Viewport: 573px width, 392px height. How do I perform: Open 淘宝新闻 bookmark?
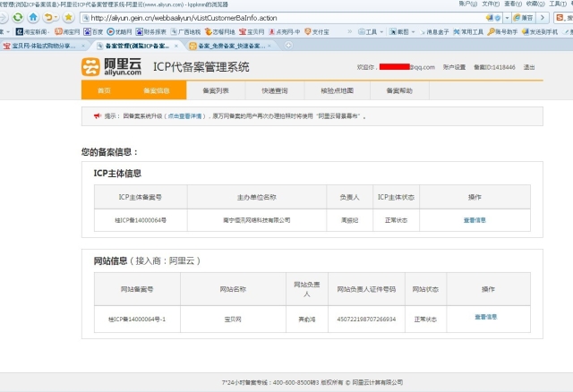pyautogui.click(x=32, y=32)
